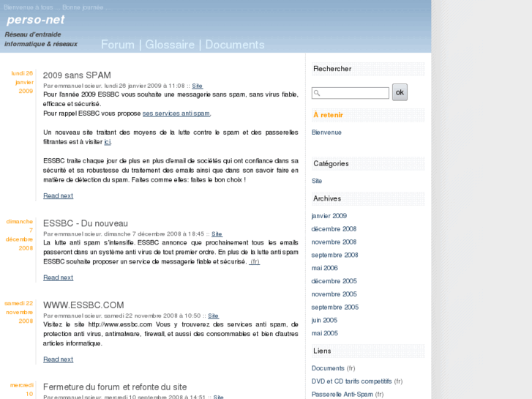Open the WWW.ESSBC.COM post title
The height and width of the screenshot is (399, 532).
(83, 305)
